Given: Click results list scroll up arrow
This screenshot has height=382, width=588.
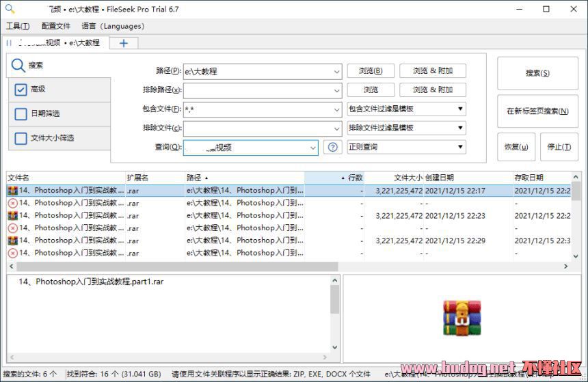Looking at the screenshot, I should [x=576, y=176].
